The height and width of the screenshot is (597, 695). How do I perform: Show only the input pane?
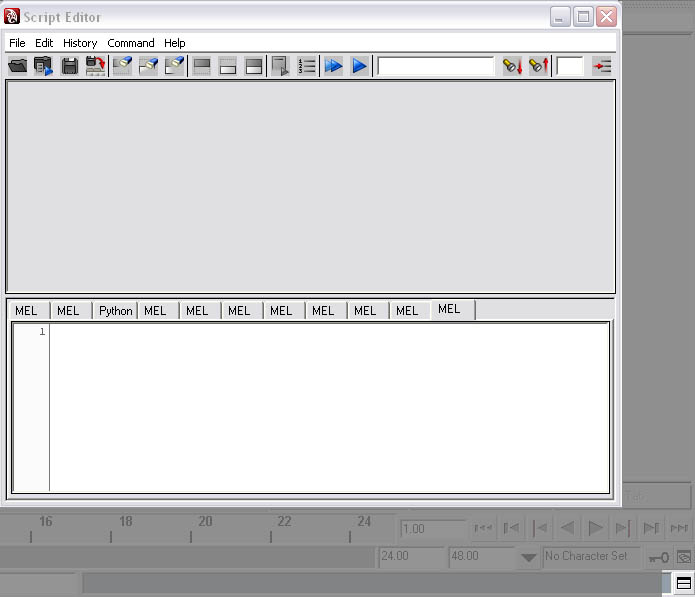pyautogui.click(x=228, y=66)
